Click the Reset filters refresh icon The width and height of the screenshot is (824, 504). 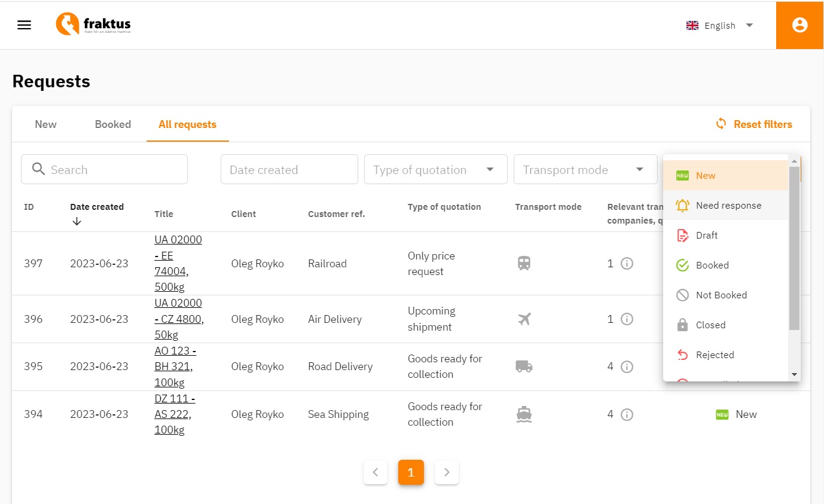[721, 124]
